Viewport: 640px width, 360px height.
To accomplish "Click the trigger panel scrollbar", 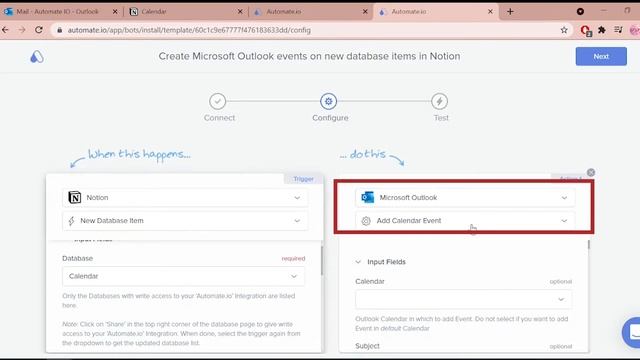I will coord(322,260).
